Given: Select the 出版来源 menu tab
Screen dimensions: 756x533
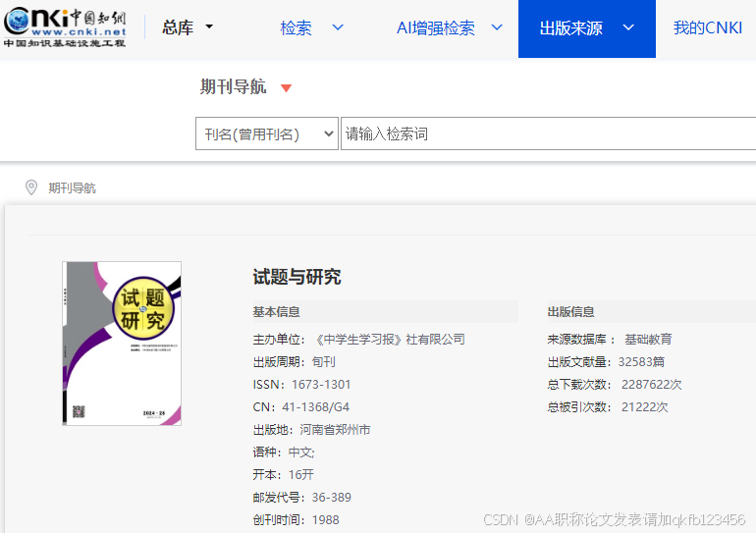Looking at the screenshot, I should 587,28.
